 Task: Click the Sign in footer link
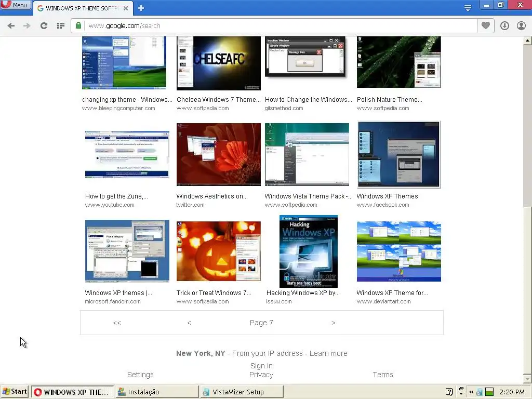point(261,366)
